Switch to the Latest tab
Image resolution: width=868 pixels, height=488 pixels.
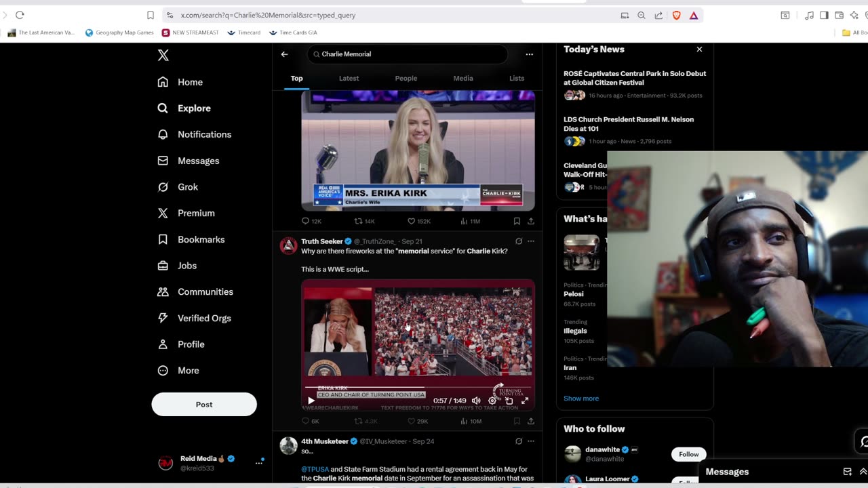[x=349, y=79]
